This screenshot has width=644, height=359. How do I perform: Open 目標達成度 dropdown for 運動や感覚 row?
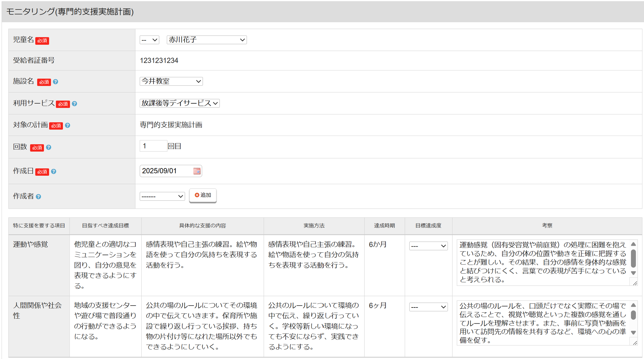click(428, 246)
